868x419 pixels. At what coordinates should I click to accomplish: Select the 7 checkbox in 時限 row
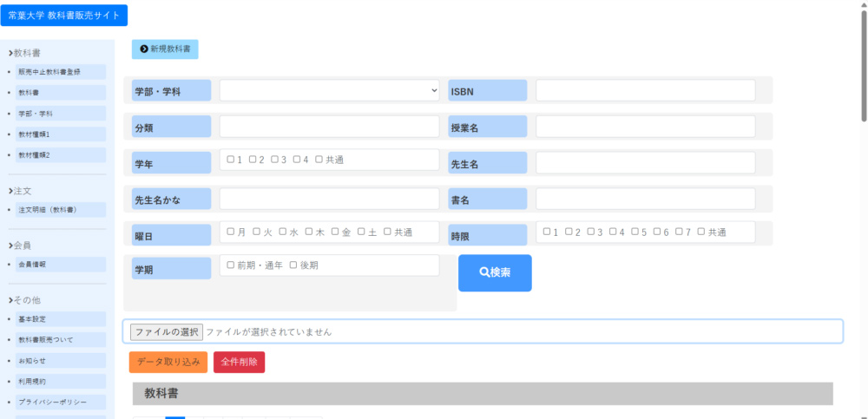679,232
